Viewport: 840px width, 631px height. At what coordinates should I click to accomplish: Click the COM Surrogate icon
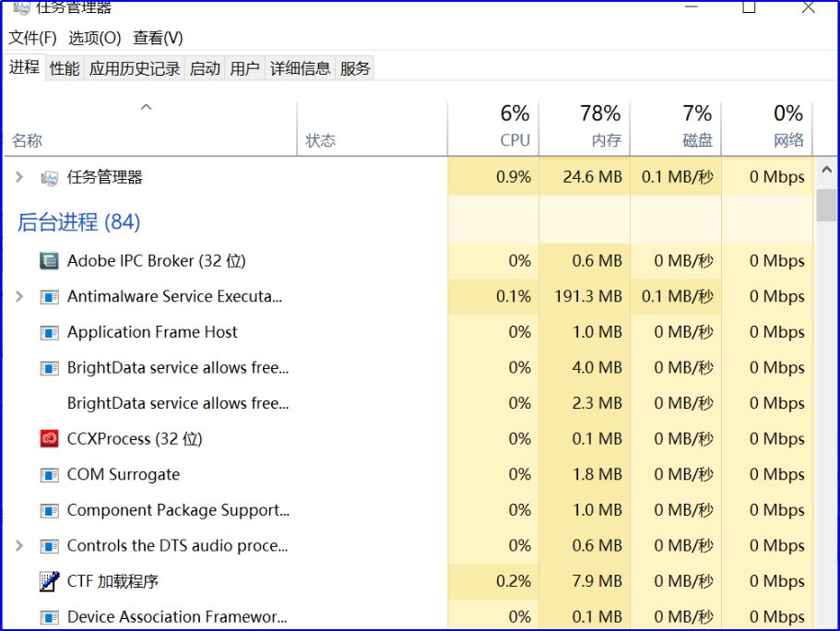[x=50, y=475]
